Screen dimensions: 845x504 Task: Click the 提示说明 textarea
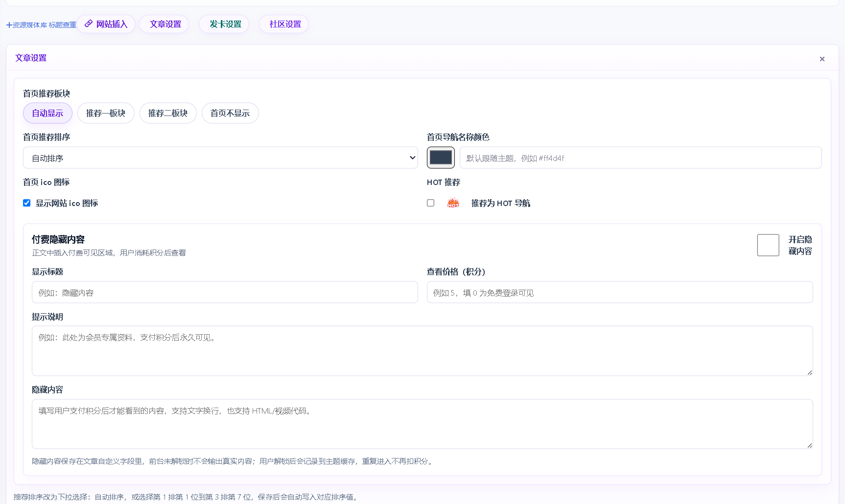[x=422, y=351]
